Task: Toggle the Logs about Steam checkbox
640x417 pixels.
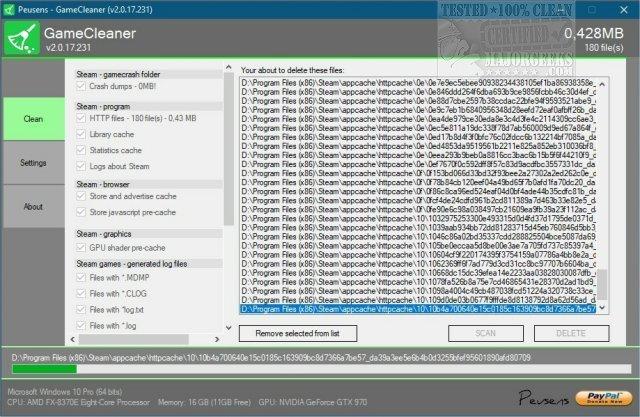Action: [82, 165]
